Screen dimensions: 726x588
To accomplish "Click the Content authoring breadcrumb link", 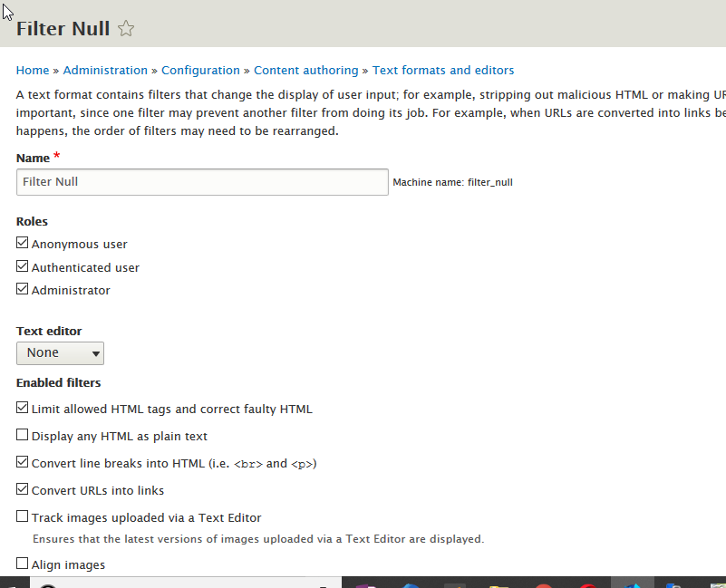I will 306,70.
